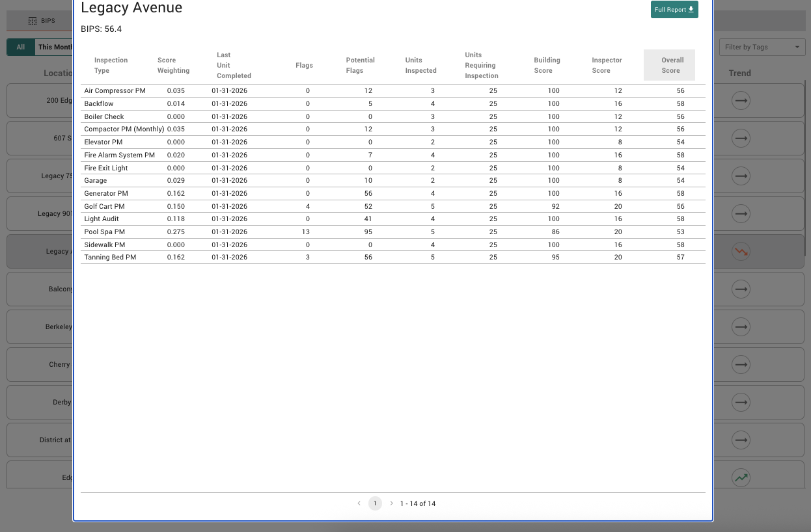Click the building score 86 for Pool Spa PM

[x=555, y=232]
